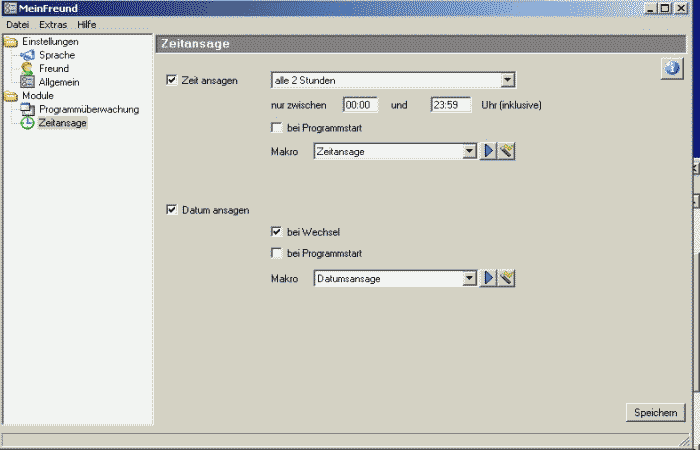Open the alle 2 Stunden interval dropdown
Viewport: 700px width, 450px height.
pyautogui.click(x=507, y=79)
